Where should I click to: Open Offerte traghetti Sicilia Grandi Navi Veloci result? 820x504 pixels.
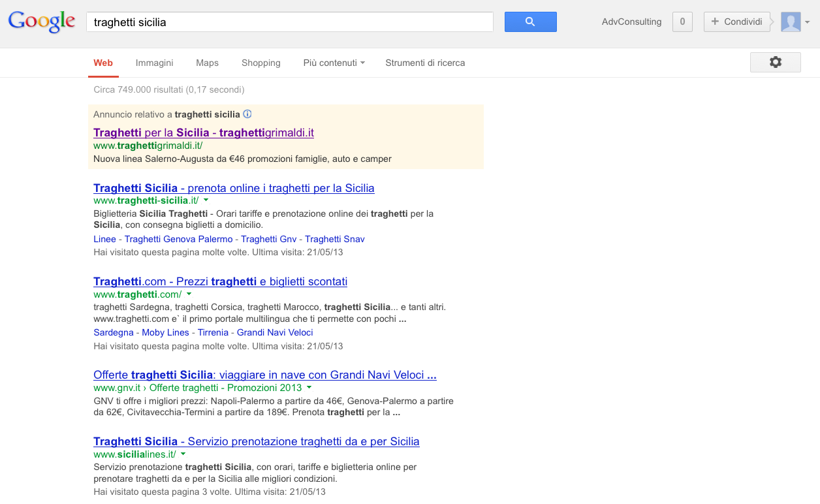pyautogui.click(x=264, y=375)
